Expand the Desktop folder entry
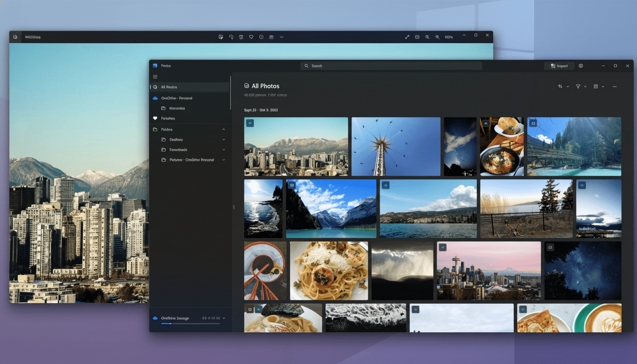 coord(223,139)
